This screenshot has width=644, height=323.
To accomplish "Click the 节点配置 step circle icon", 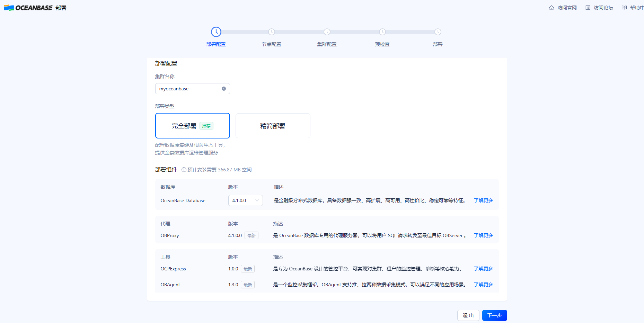I will 272,32.
